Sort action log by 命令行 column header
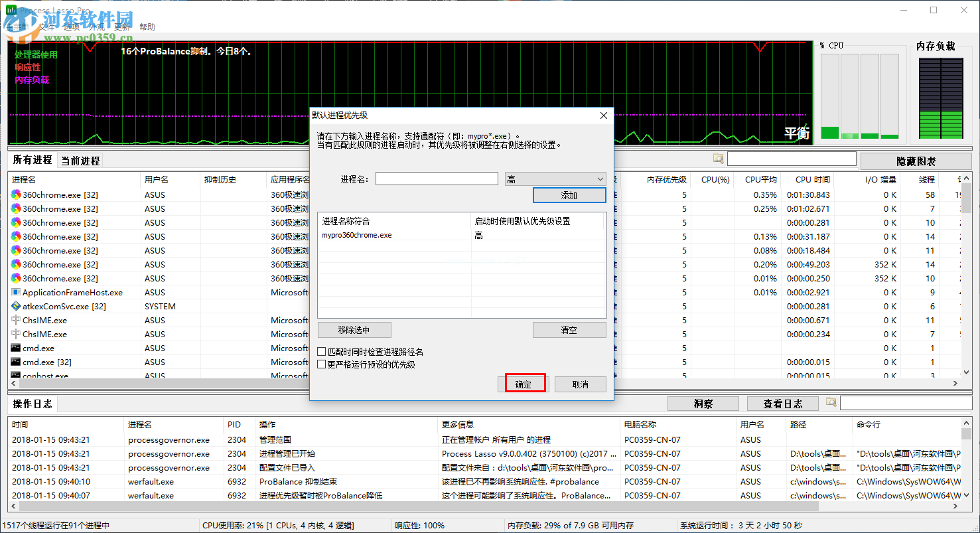980x533 pixels. click(x=906, y=424)
